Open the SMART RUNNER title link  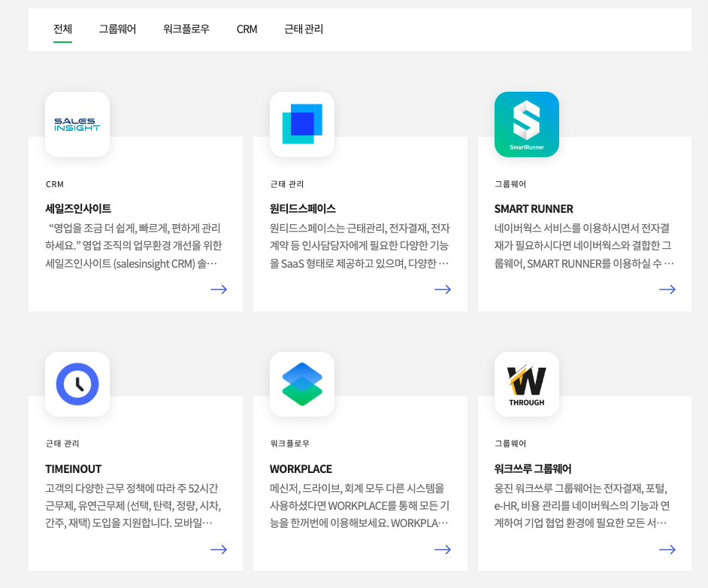click(x=534, y=208)
